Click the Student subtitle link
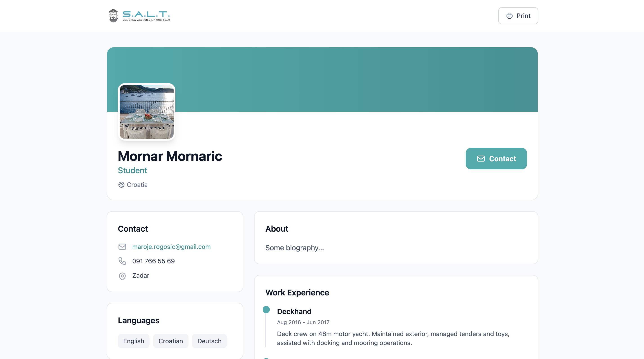This screenshot has width=644, height=359. (132, 170)
